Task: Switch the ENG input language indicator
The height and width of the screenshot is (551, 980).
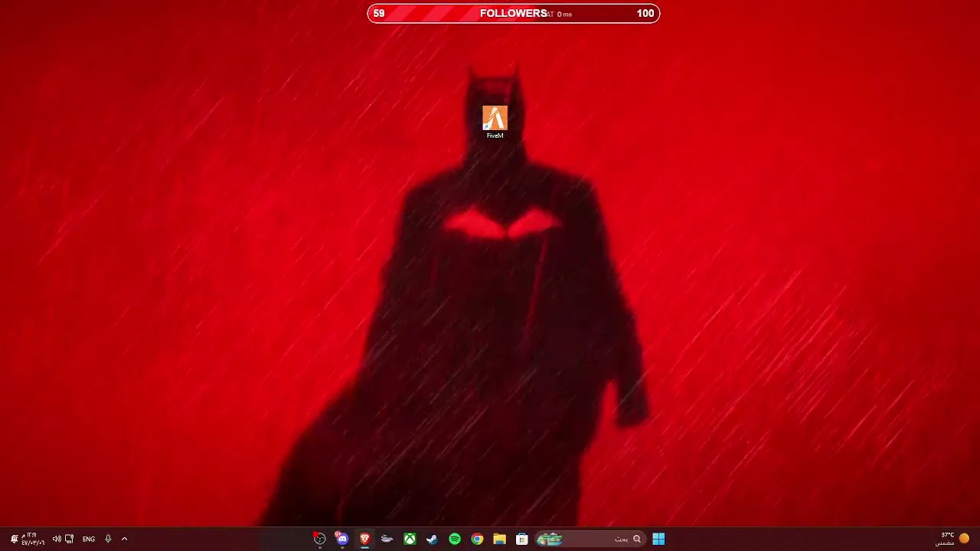Action: (x=89, y=539)
